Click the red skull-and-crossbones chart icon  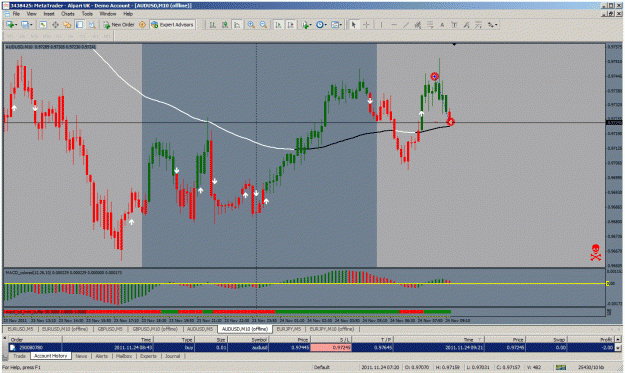(x=596, y=253)
